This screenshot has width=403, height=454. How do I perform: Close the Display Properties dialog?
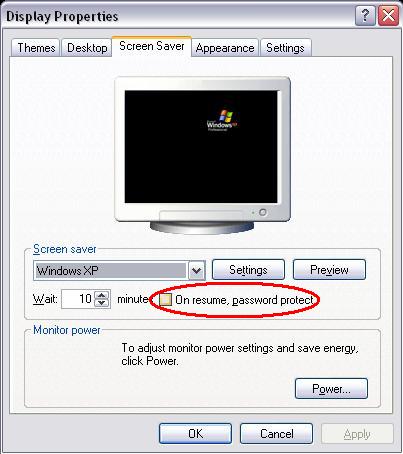tap(388, 16)
